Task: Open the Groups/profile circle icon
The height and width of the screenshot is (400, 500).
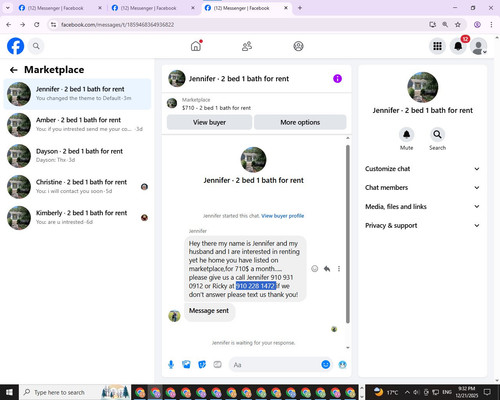Action: tap(298, 46)
